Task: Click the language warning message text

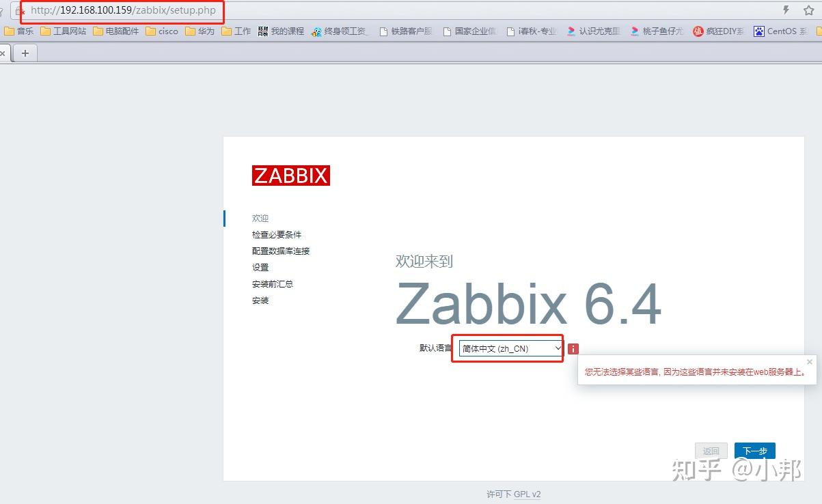Action: click(696, 372)
